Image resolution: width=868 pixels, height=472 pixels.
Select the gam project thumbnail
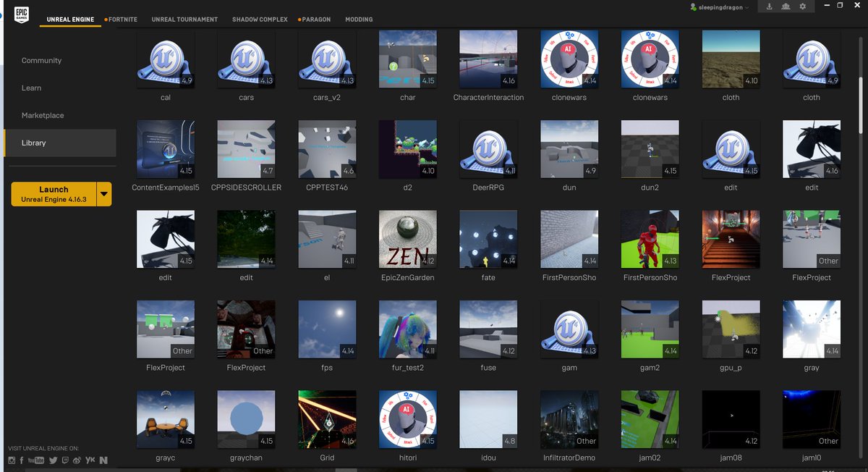pyautogui.click(x=569, y=329)
